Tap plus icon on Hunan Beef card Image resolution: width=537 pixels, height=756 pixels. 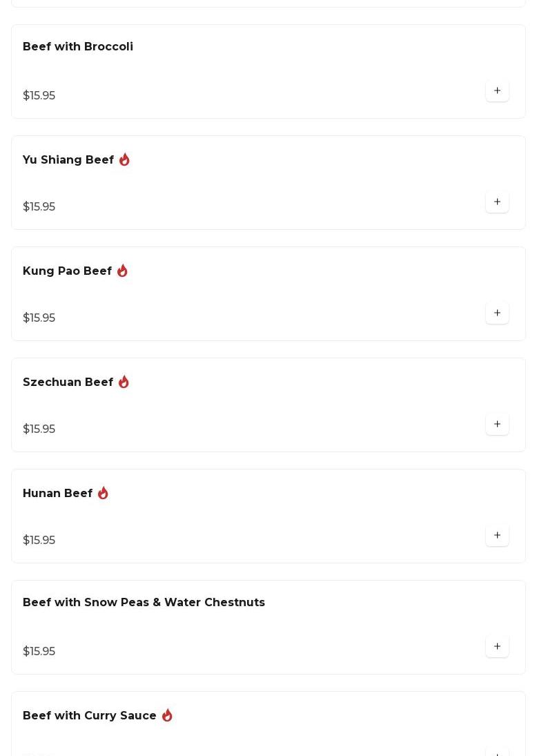pos(497,535)
